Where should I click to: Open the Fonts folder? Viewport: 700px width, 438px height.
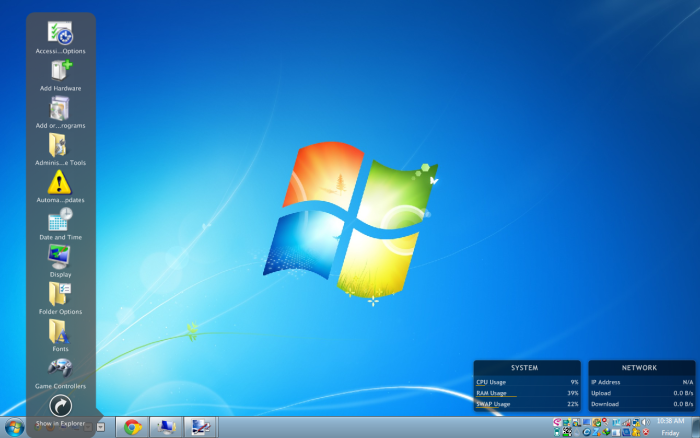click(60, 335)
